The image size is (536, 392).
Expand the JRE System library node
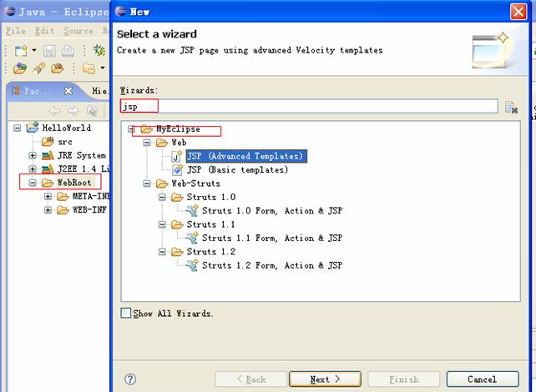point(33,156)
